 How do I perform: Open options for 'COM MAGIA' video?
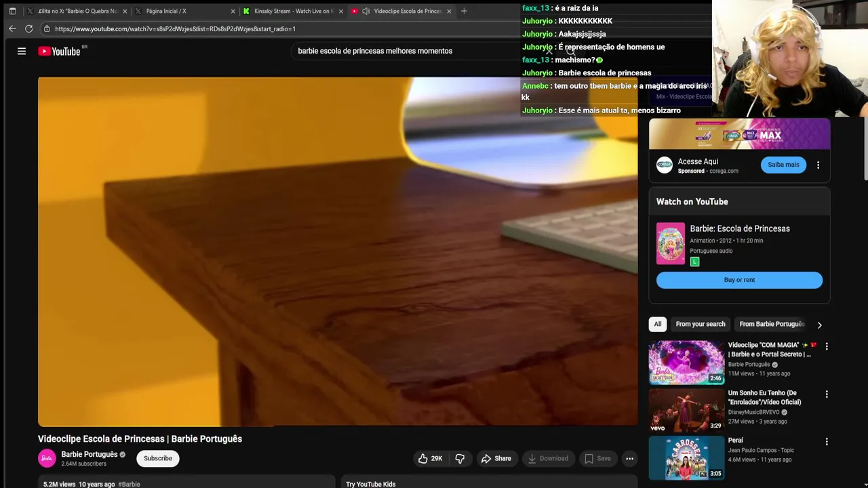point(826,346)
